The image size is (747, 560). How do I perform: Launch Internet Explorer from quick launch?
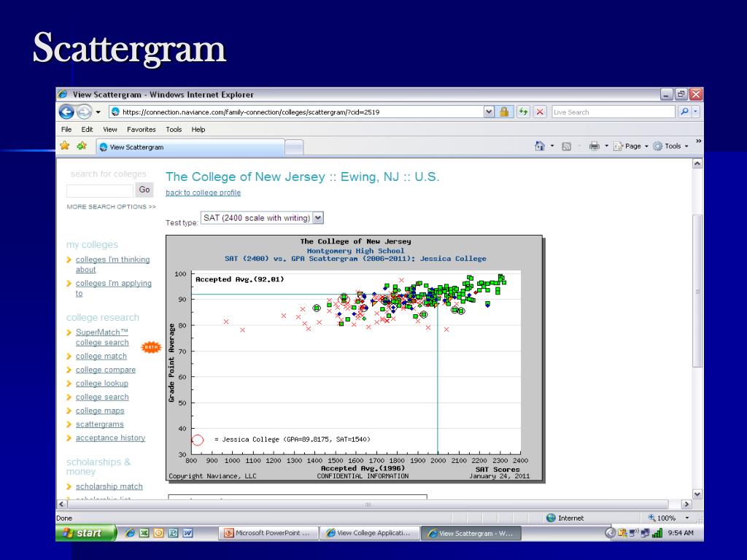pos(130,533)
